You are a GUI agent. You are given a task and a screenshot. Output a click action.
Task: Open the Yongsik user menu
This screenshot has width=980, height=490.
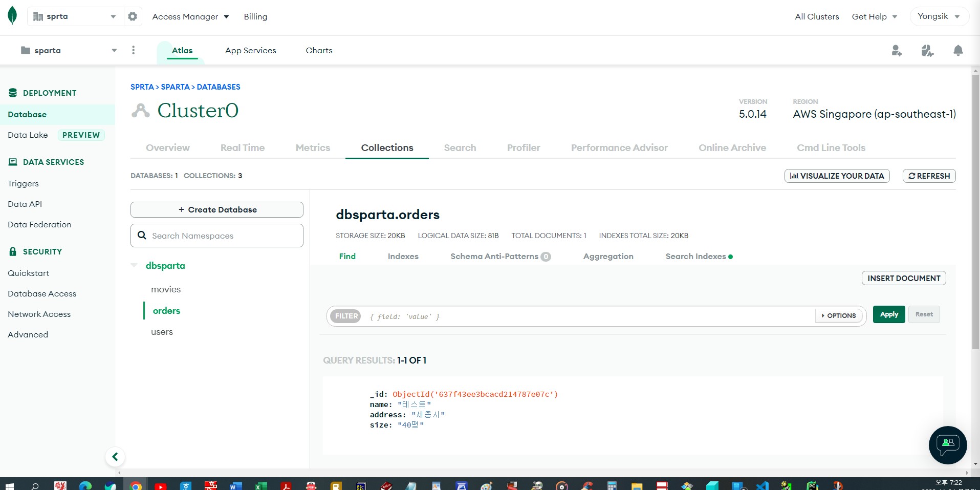[939, 16]
